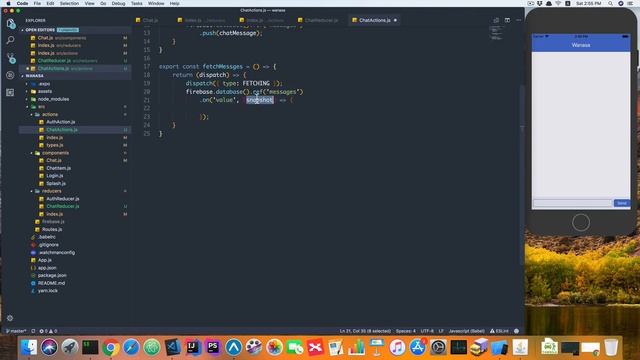Open IntelliJ IDEA from the dock
Screen dimensions: 640x360
pos(193,347)
